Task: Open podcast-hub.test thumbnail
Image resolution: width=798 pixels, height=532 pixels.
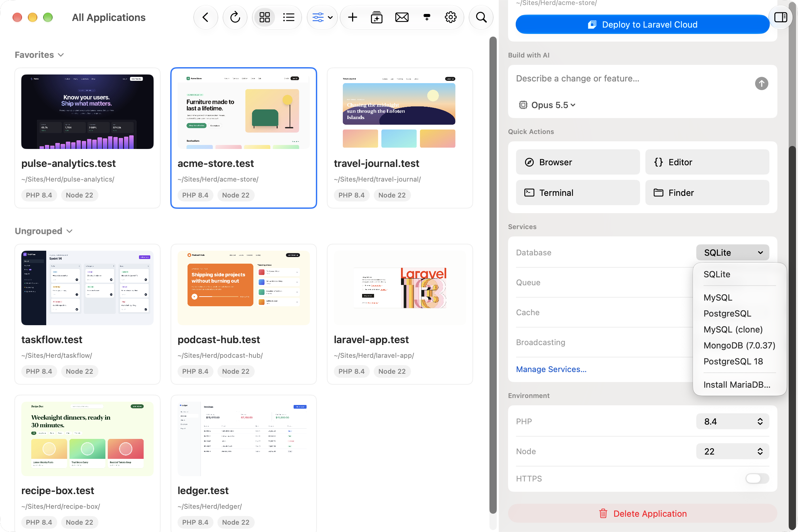Action: [244, 288]
